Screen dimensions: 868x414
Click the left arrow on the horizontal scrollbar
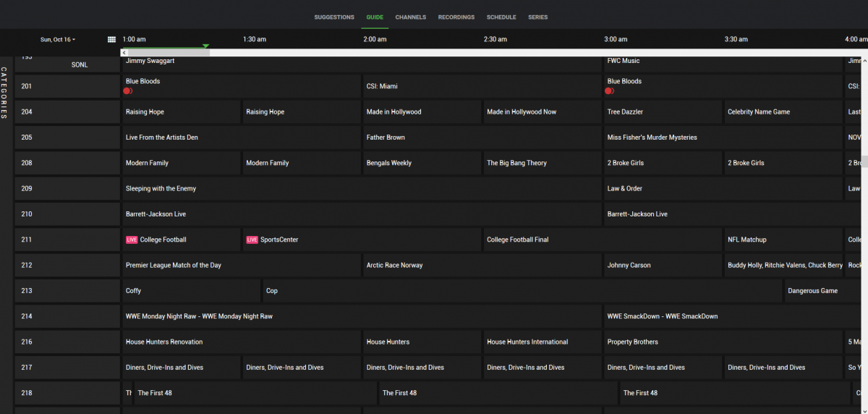tap(124, 53)
